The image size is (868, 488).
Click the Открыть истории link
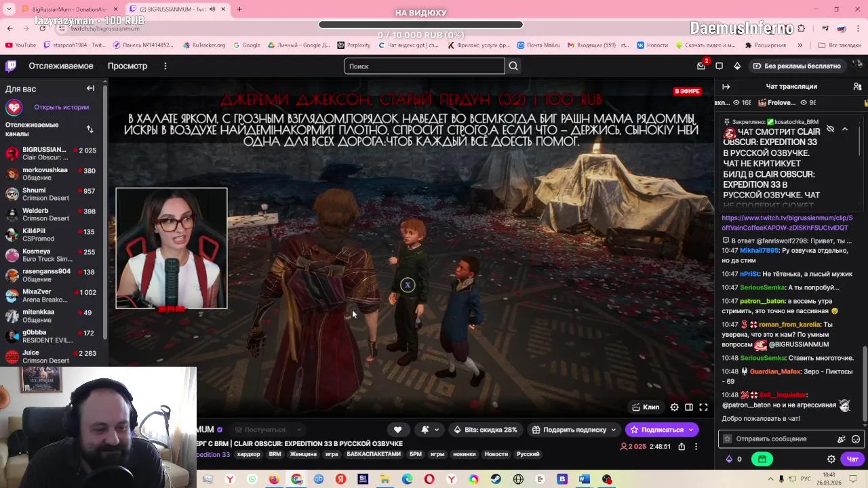pos(62,107)
